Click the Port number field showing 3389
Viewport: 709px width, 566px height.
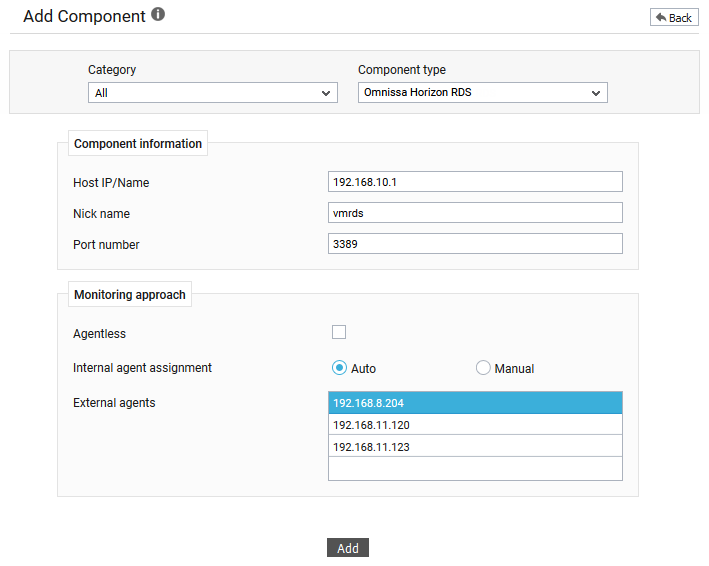[475, 244]
